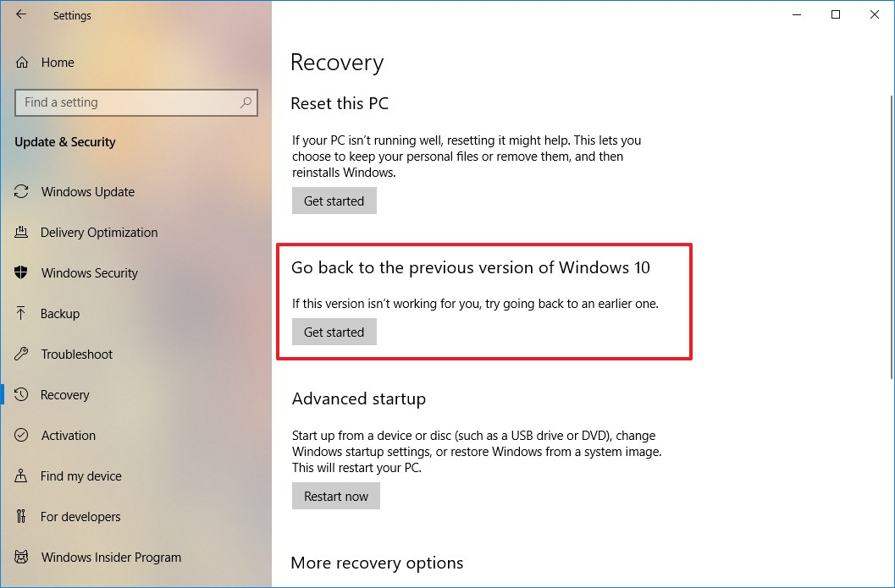This screenshot has height=588, width=895.
Task: Click the Home house icon
Action: tap(22, 63)
